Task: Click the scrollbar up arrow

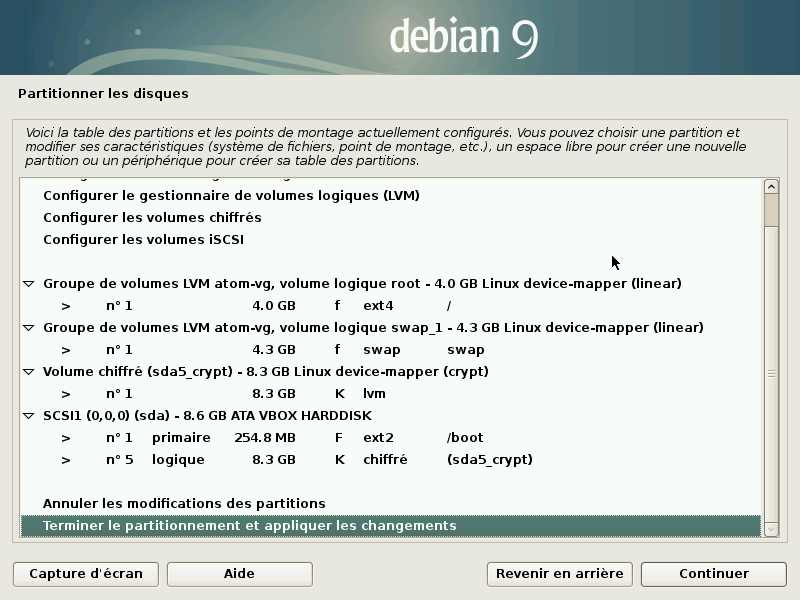Action: pyautogui.click(x=771, y=186)
